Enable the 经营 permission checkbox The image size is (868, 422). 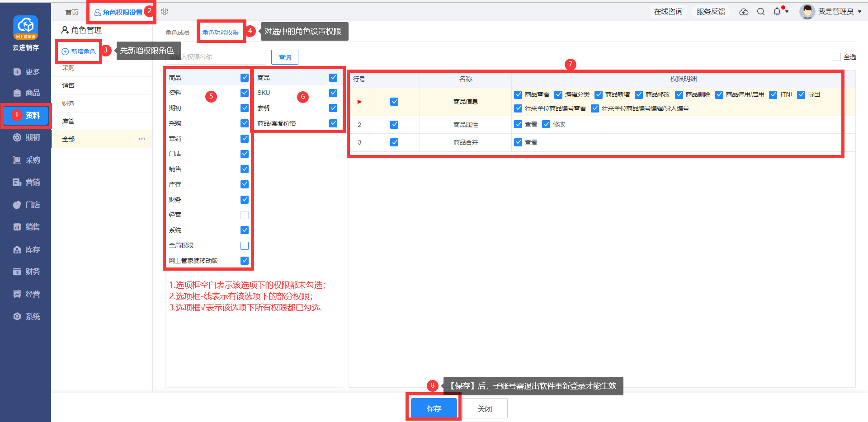click(x=245, y=215)
